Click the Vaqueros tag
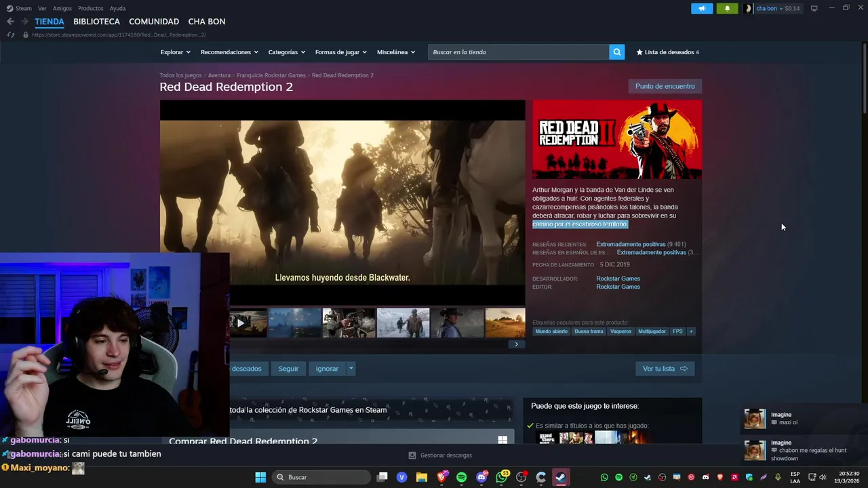The image size is (868, 488). tap(620, 331)
